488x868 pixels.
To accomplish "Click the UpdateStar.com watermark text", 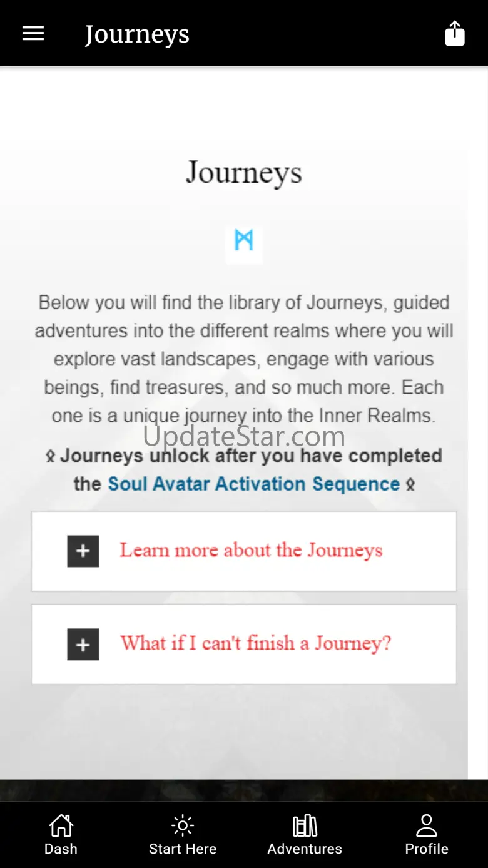I will click(x=244, y=436).
